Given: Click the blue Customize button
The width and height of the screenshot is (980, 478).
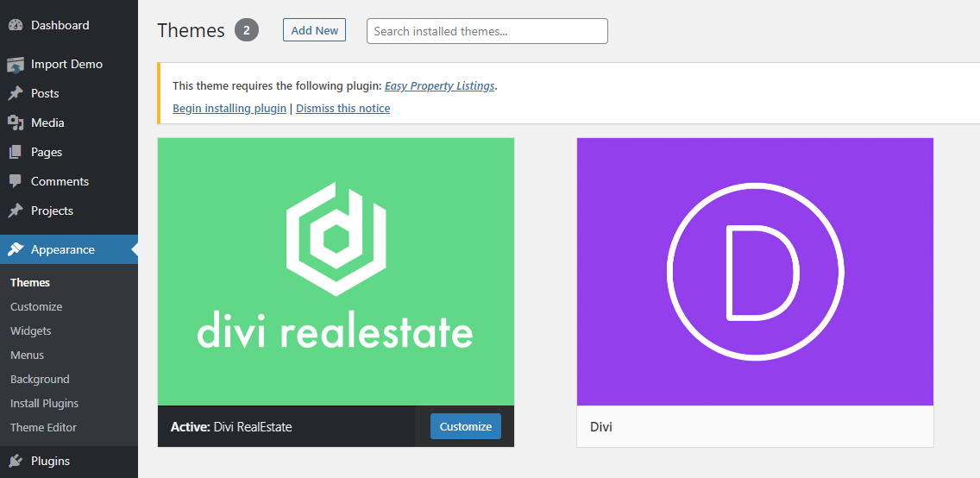Looking at the screenshot, I should click(466, 426).
